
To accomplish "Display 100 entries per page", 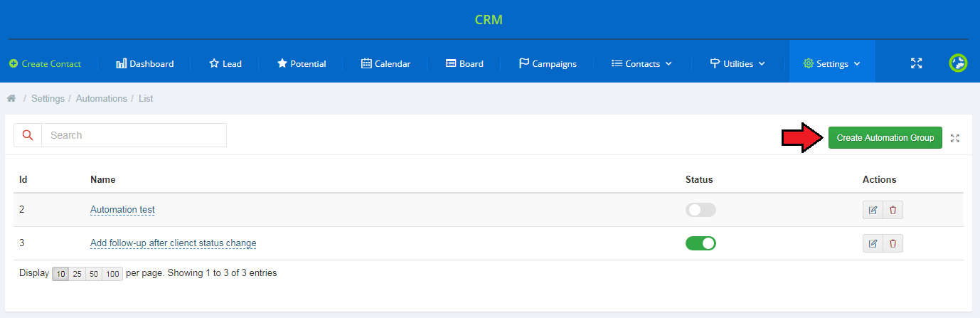I will pyautogui.click(x=112, y=273).
